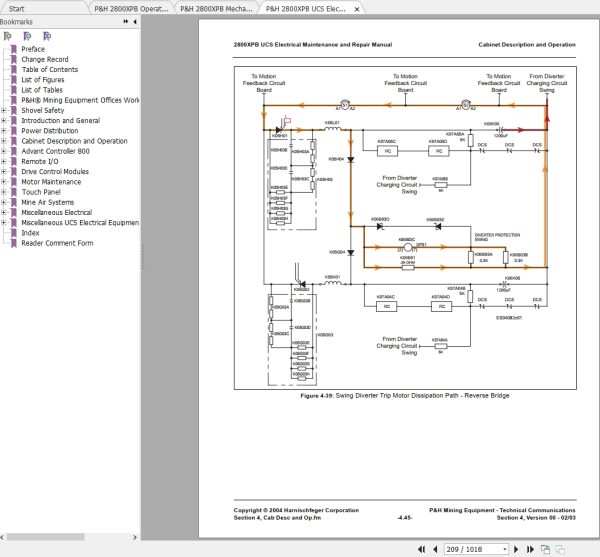
Task: Open the P&H 2800XPB Mecha... tab
Action: click(214, 7)
